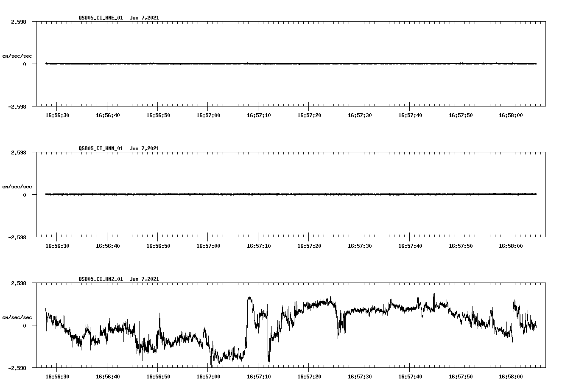Click the -2.598 lower axis value on HNN plot
Viewport: 576px width, 392px height.
pyautogui.click(x=17, y=238)
